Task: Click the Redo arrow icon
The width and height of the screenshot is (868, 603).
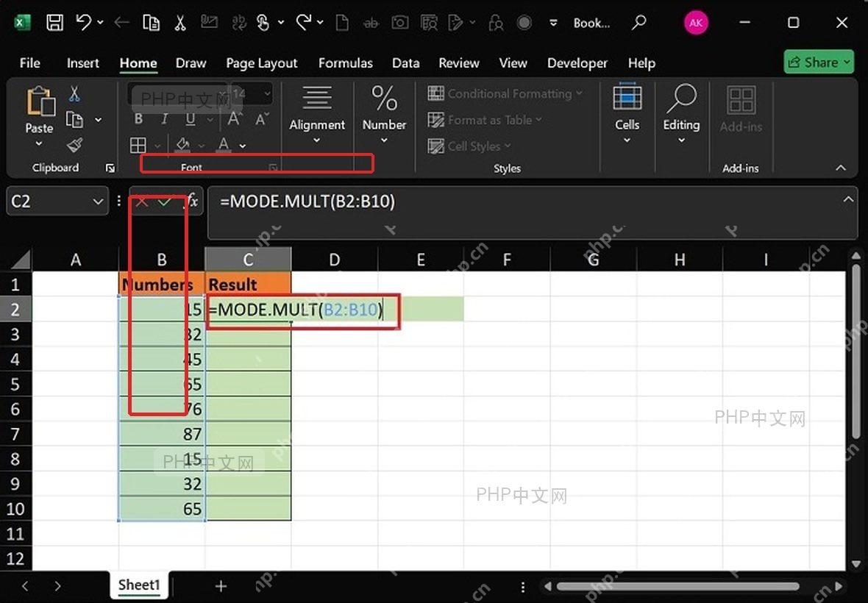Action: coord(303,22)
